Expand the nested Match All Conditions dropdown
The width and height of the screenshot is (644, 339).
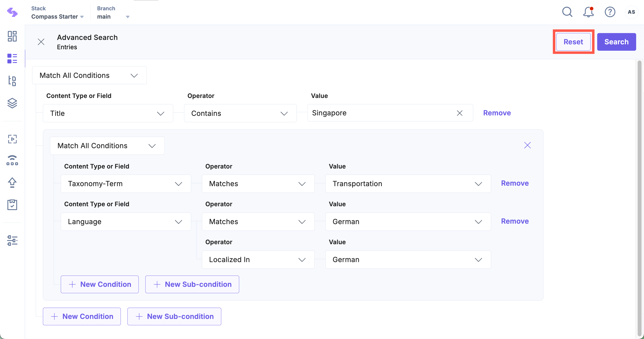(x=107, y=146)
